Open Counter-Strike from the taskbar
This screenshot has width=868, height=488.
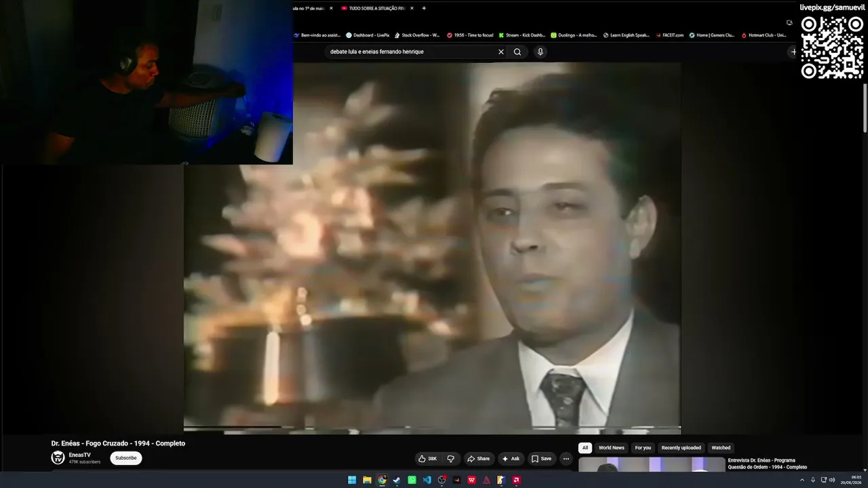pyautogui.click(x=502, y=480)
